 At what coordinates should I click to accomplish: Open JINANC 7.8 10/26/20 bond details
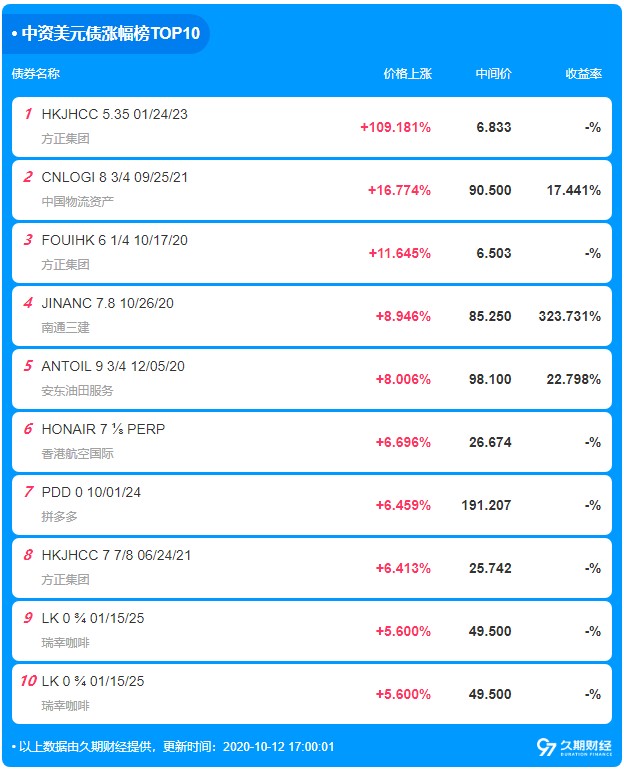(x=312, y=316)
